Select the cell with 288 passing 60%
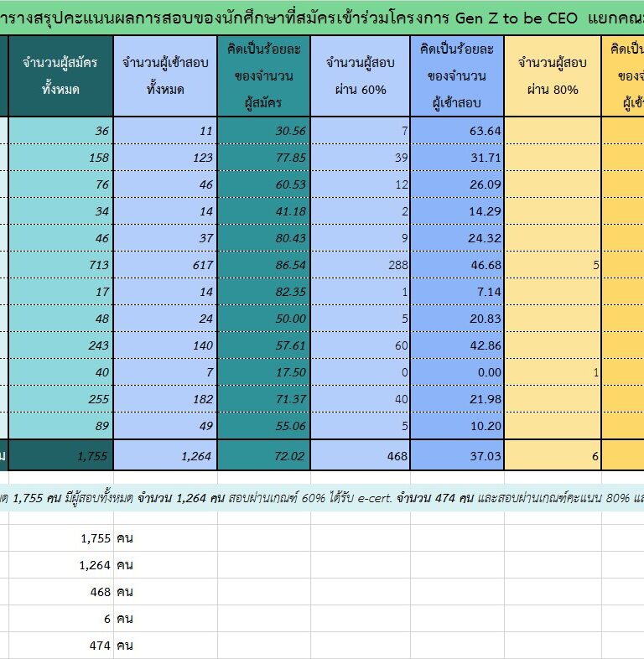Screen dimensions: 644x659 (x=361, y=265)
